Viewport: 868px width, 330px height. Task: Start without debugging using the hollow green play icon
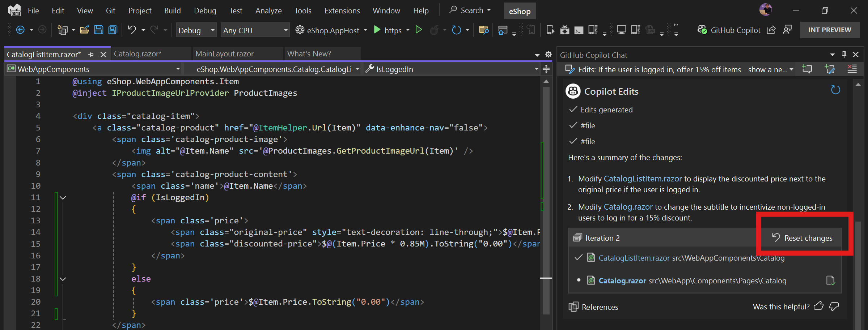click(x=419, y=30)
